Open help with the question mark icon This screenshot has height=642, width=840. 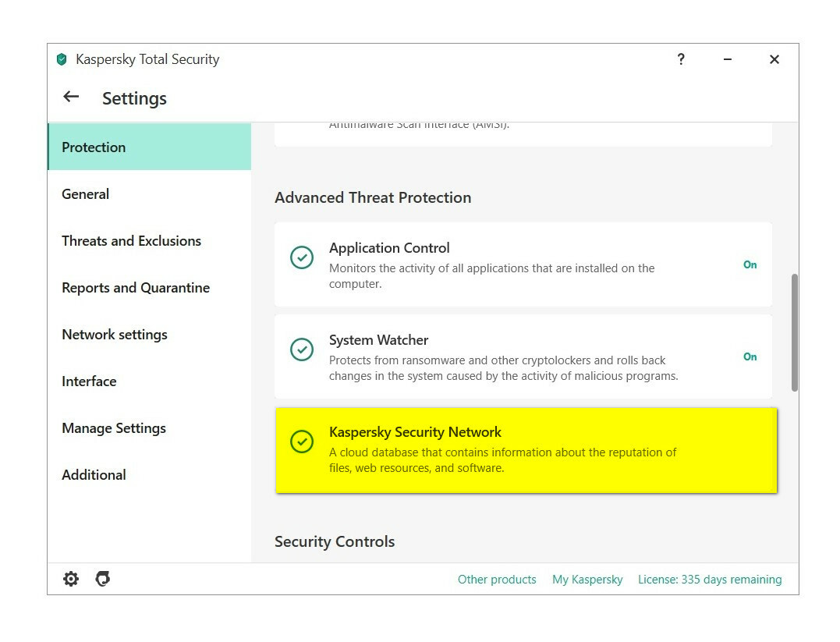pos(681,59)
